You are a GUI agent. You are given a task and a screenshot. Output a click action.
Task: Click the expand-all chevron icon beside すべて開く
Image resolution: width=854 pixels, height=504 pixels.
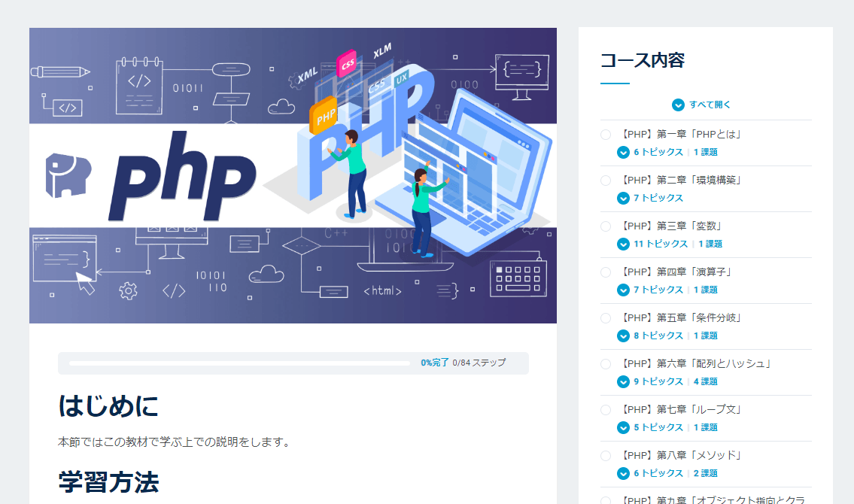[678, 105]
